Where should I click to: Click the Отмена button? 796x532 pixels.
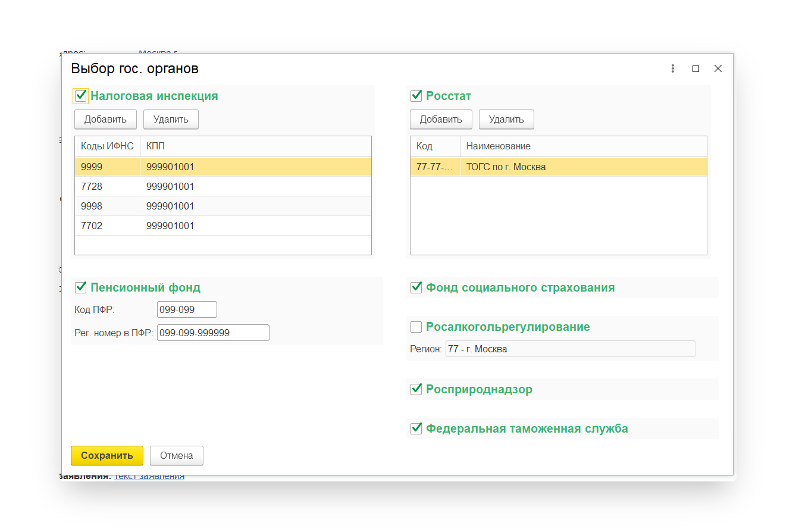pyautogui.click(x=176, y=455)
